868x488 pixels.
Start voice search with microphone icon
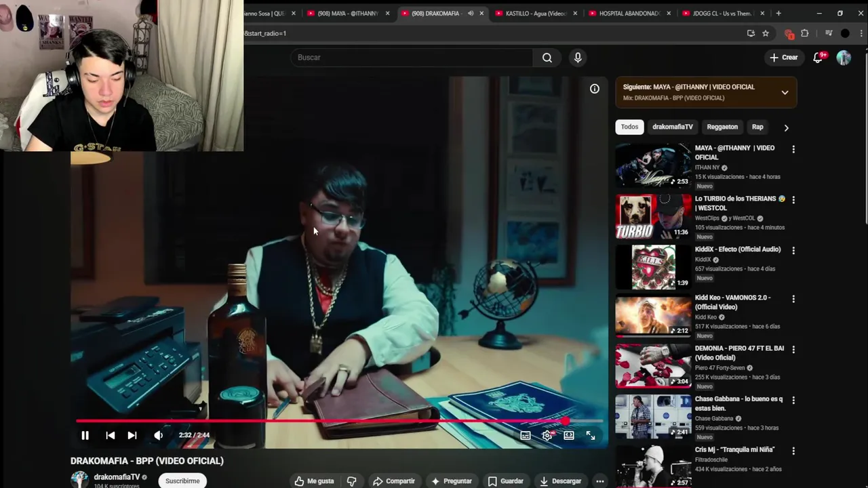[578, 58]
